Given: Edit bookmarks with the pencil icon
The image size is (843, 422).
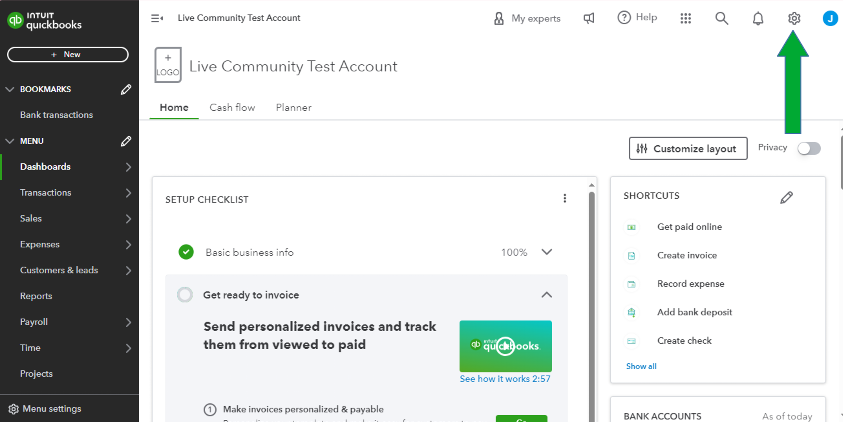Looking at the screenshot, I should point(126,89).
